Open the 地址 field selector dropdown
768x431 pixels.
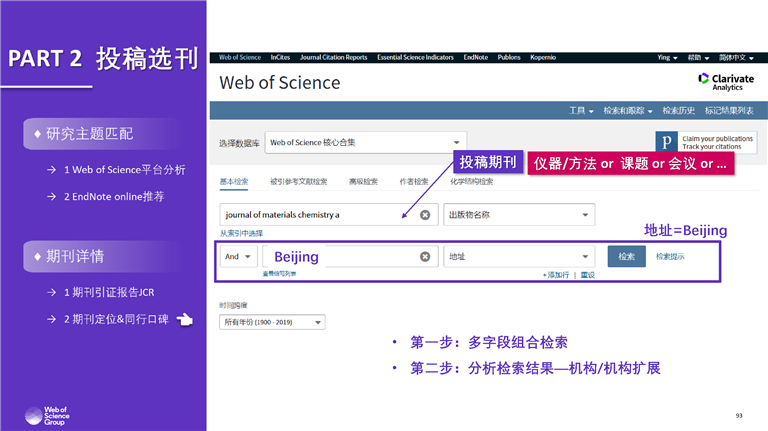(x=519, y=256)
